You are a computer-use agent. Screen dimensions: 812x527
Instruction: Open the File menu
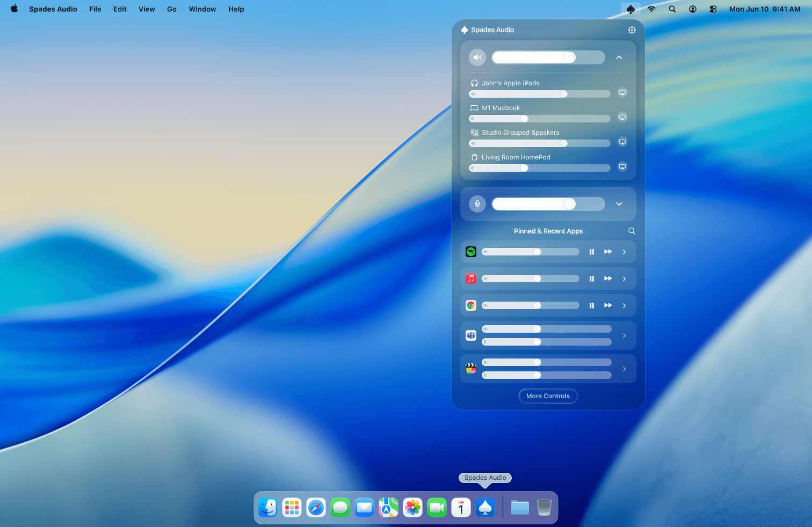tap(95, 9)
